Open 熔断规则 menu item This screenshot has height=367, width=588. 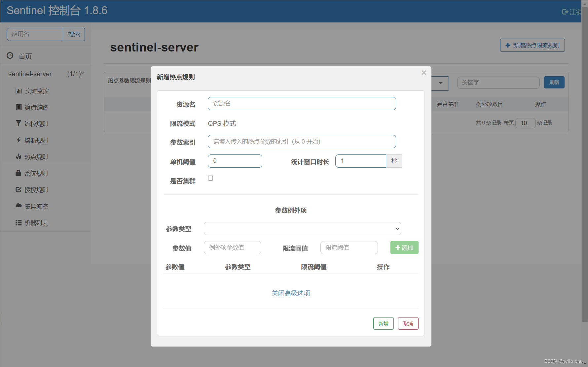point(36,140)
